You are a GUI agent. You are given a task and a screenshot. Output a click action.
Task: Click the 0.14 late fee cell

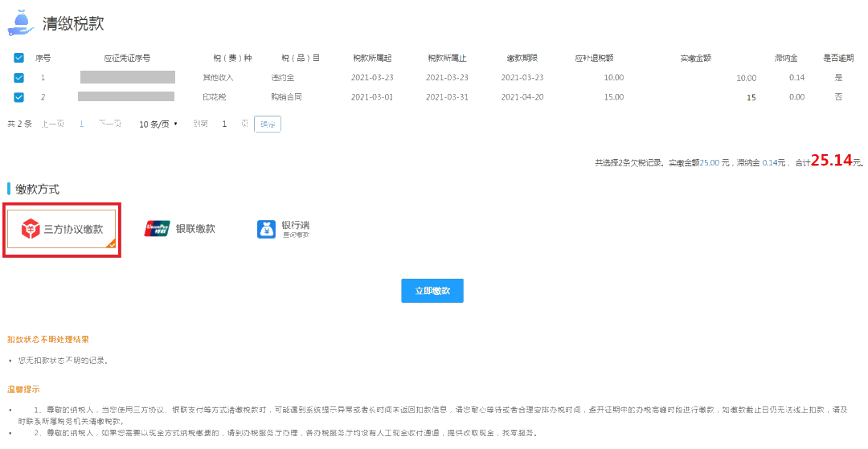[796, 78]
